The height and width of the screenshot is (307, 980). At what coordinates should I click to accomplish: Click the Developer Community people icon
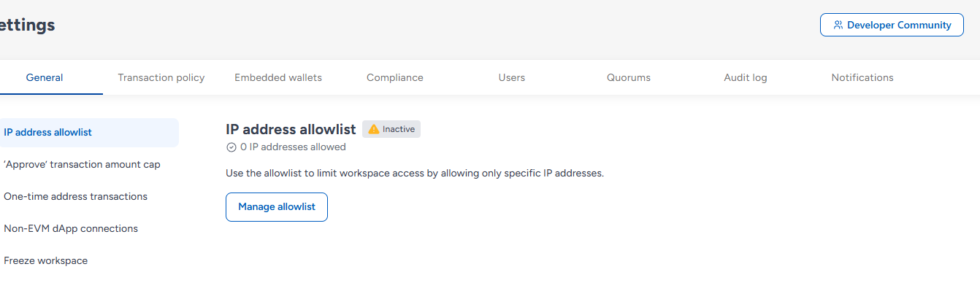pos(838,25)
